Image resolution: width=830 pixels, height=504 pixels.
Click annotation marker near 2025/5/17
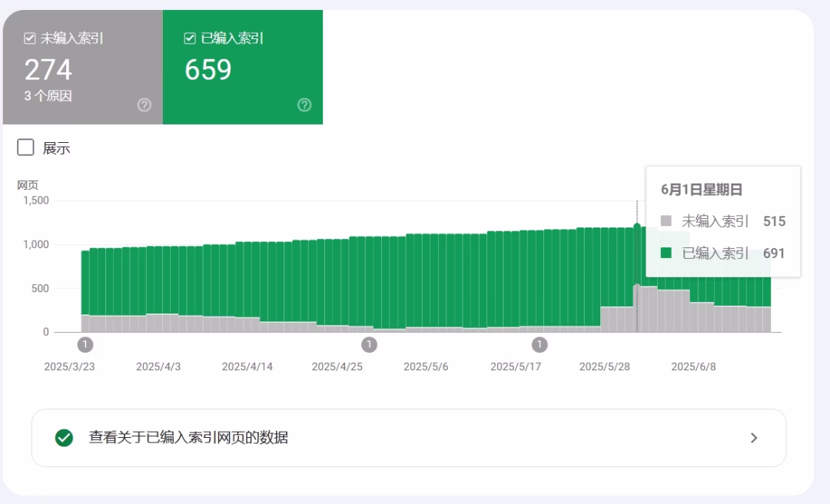[x=540, y=344]
